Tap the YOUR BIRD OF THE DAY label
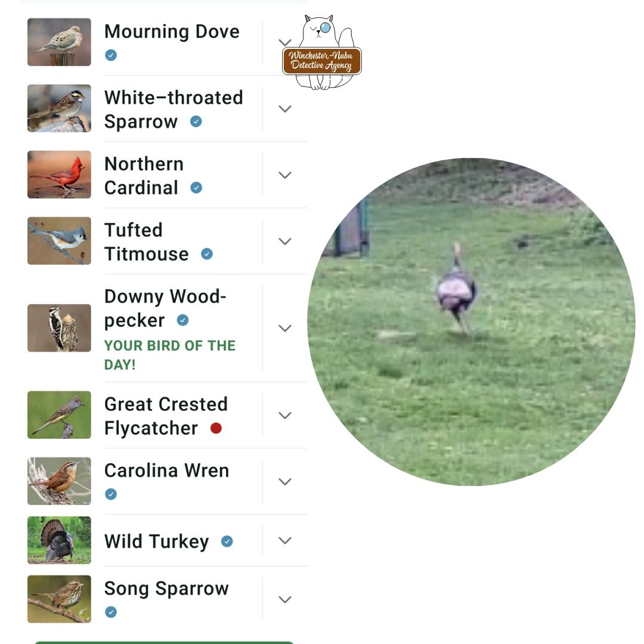This screenshot has width=644, height=644. click(x=169, y=355)
